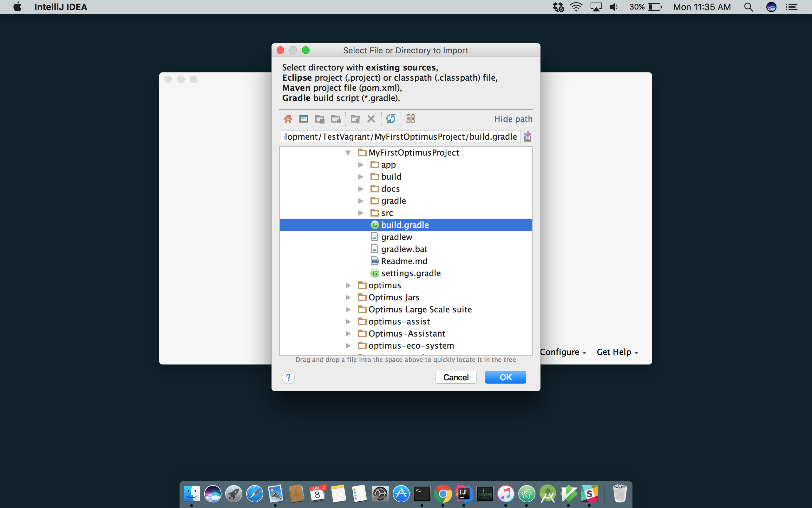Select the gradlew file
This screenshot has height=508, width=812.
pos(406,237)
